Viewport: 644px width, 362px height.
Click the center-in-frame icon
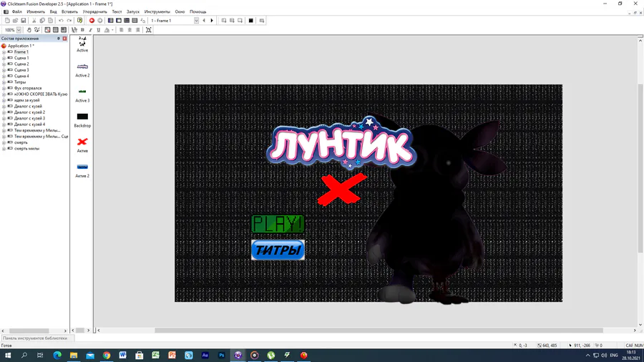tap(149, 30)
